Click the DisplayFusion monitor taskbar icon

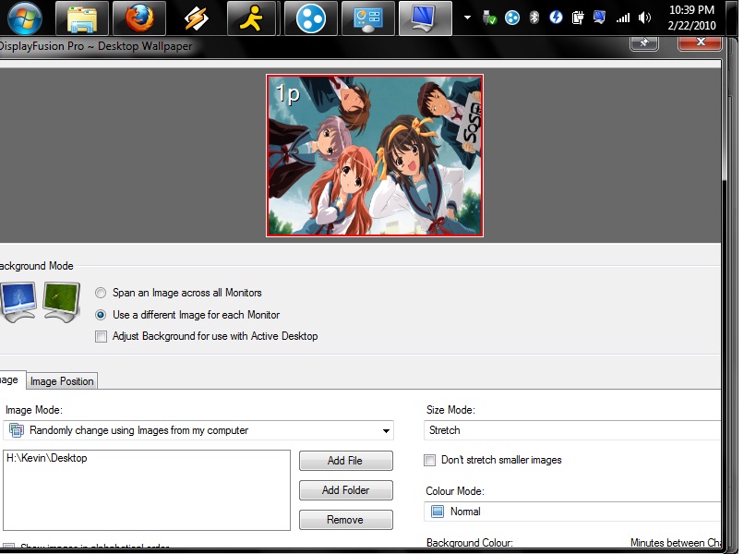pos(426,18)
